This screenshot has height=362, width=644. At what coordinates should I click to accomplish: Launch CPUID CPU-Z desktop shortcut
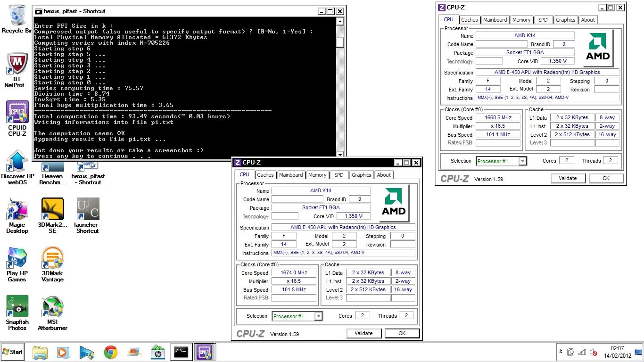click(17, 118)
